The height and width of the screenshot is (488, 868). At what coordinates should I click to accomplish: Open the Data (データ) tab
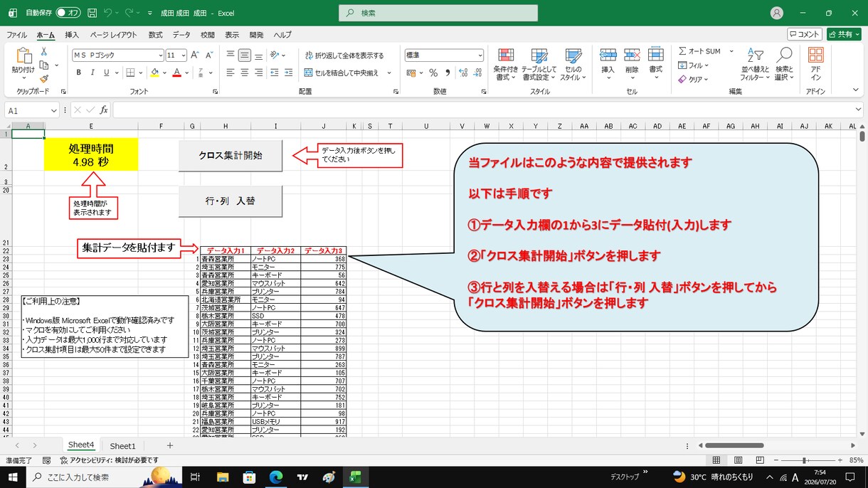click(x=181, y=34)
